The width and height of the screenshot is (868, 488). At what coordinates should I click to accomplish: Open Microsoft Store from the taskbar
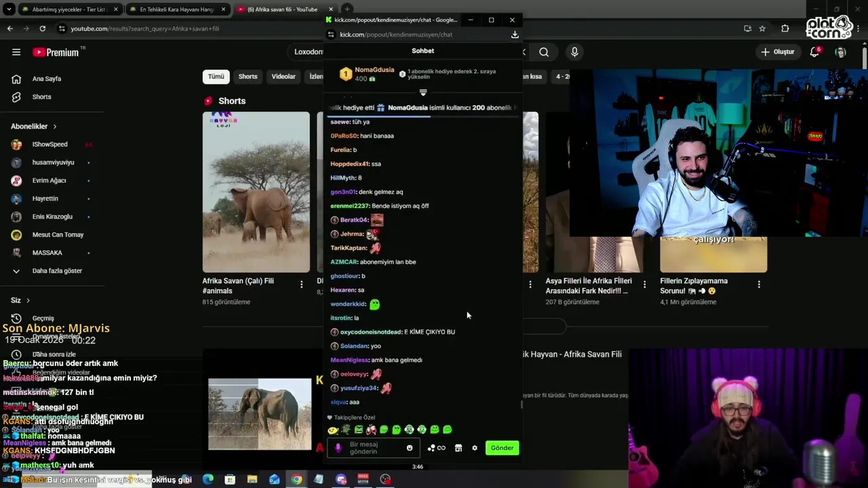[230, 479]
